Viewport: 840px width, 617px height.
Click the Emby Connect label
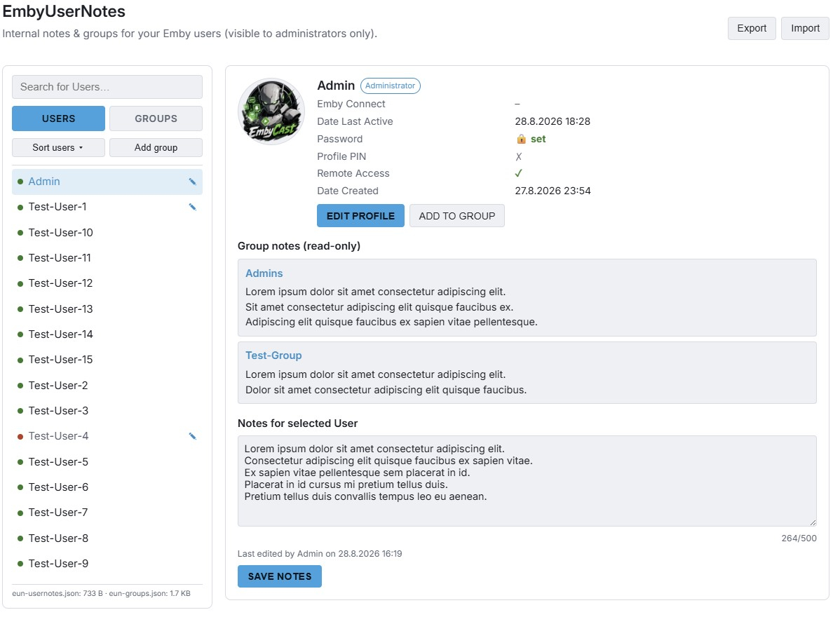click(351, 104)
